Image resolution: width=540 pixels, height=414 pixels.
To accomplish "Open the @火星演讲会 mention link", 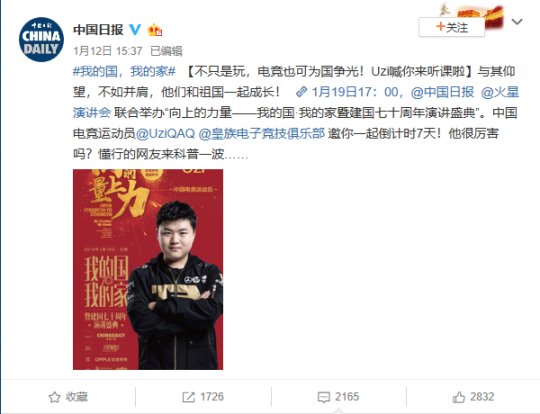I will coord(499,92).
